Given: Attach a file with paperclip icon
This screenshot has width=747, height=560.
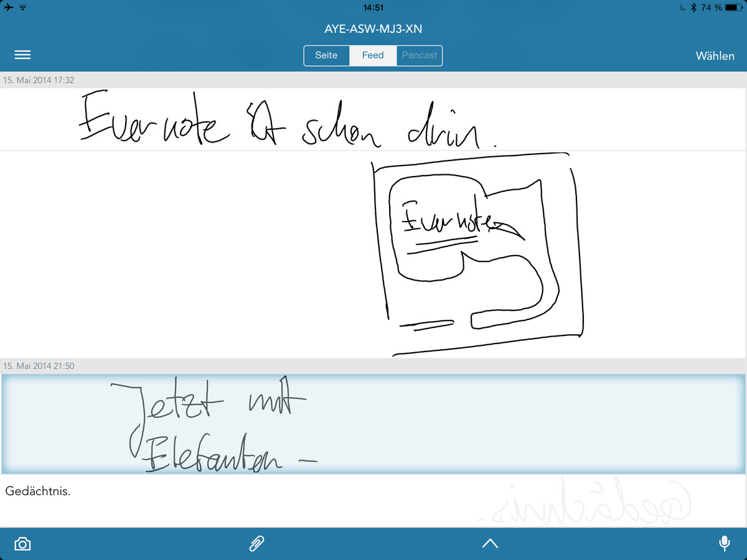Looking at the screenshot, I should 256,544.
